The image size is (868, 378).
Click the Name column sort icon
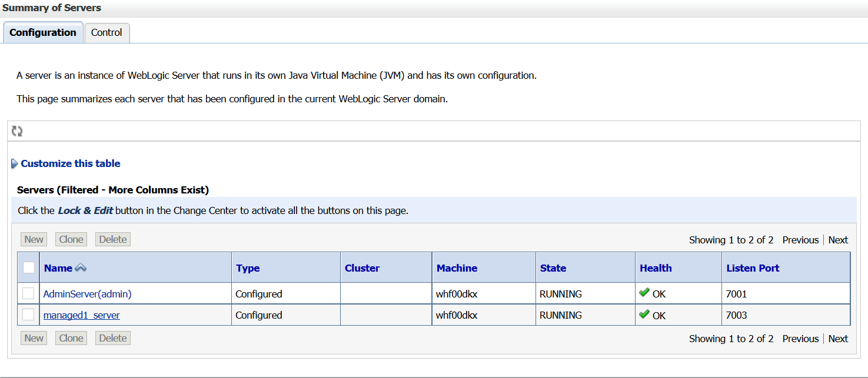(81, 267)
